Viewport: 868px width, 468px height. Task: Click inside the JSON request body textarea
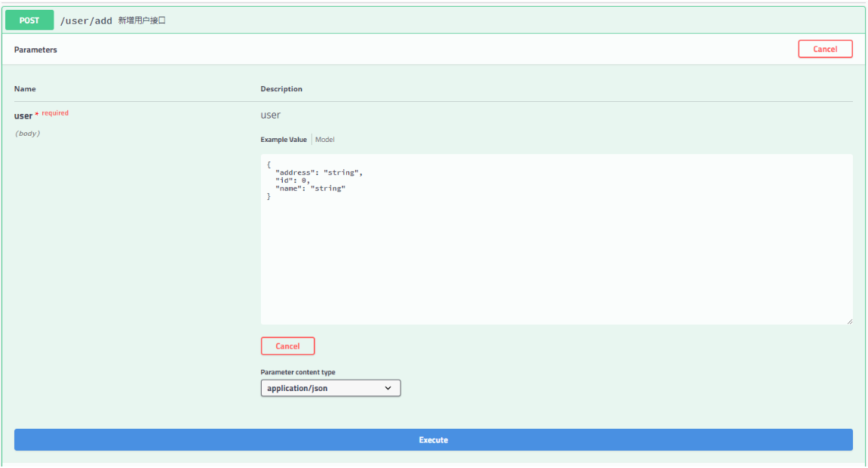[557, 239]
